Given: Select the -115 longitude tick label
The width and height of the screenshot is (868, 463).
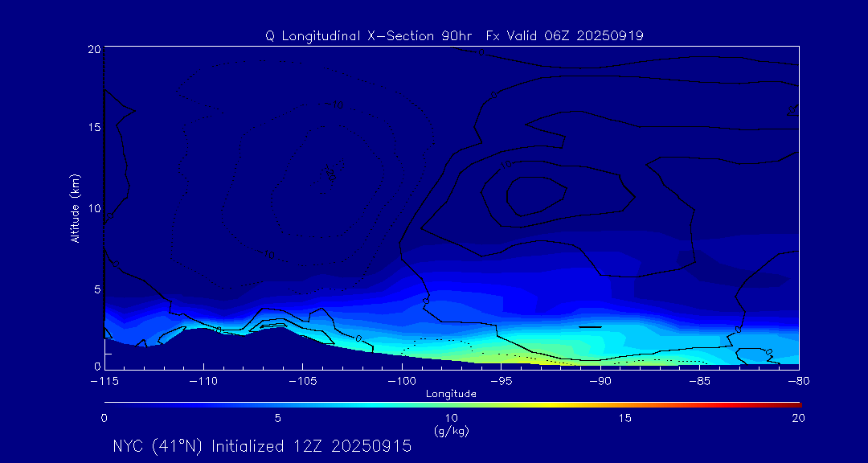Looking at the screenshot, I should tap(104, 382).
